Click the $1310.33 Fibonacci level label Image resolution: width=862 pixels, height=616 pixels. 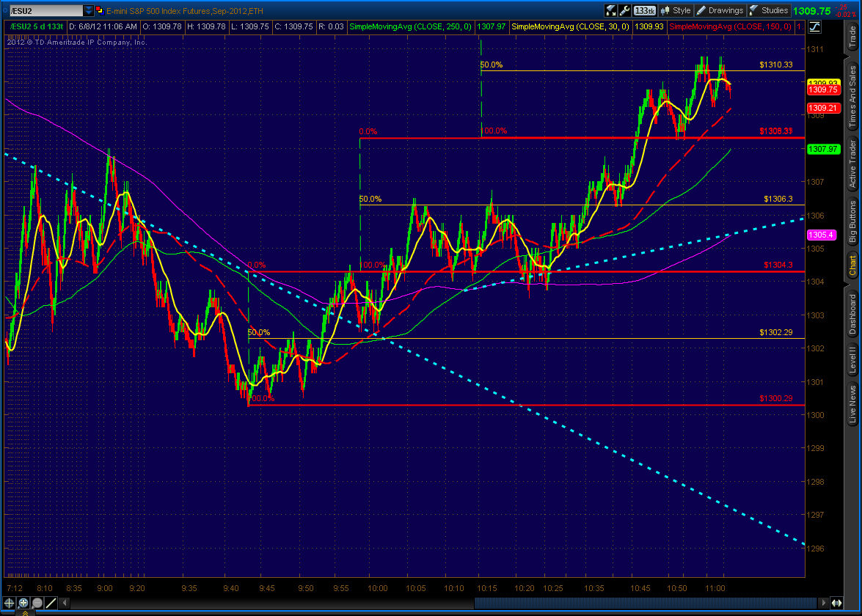pyautogui.click(x=775, y=65)
